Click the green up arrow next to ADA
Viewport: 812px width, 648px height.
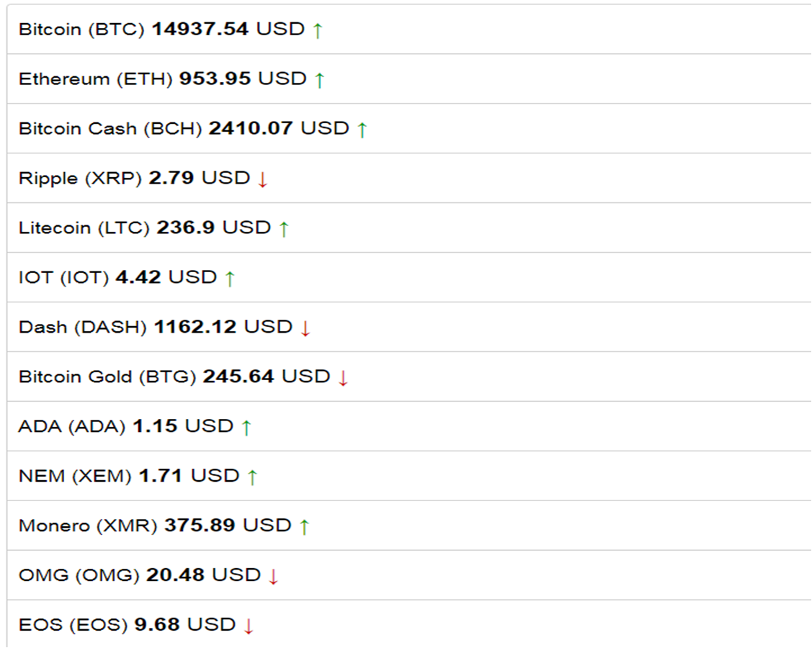[246, 428]
